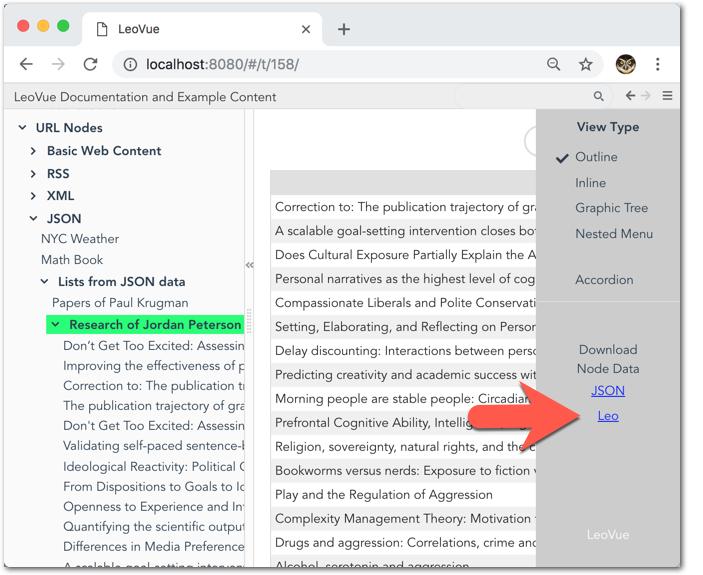Open the NYC Weather node
The height and width of the screenshot is (575, 703).
coord(80,239)
